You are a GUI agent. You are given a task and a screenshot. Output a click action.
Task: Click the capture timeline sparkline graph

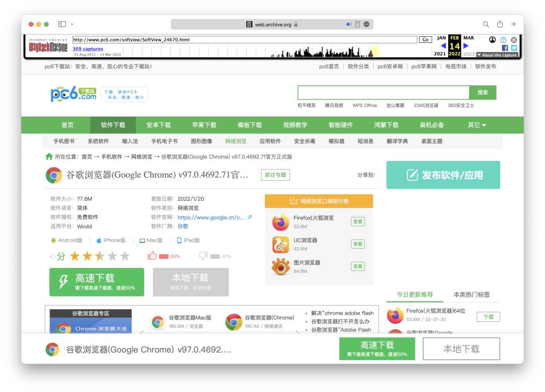point(251,52)
